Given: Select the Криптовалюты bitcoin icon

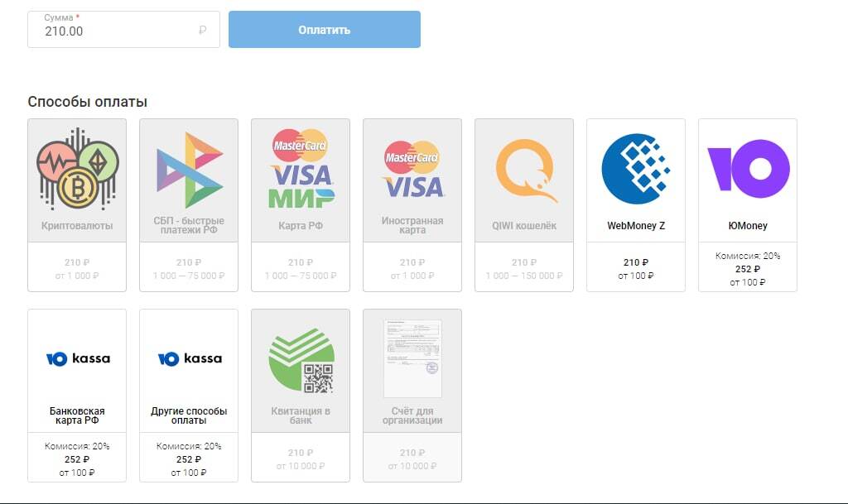Looking at the screenshot, I should pyautogui.click(x=77, y=169).
